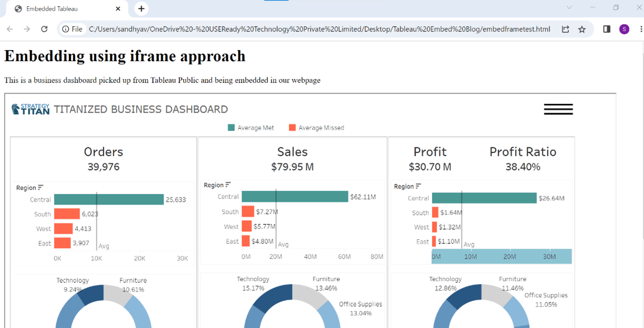Click the Average Missed legend swatch
This screenshot has width=644, height=328.
click(292, 127)
